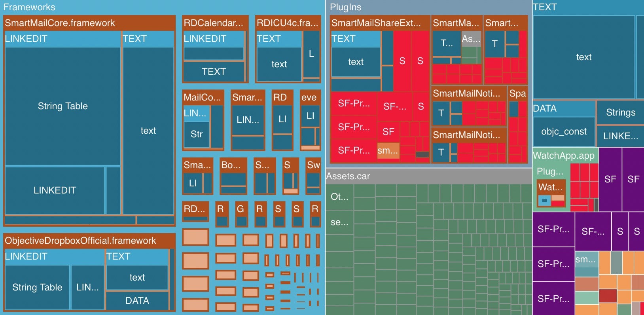Click the Assets.car section header
This screenshot has width=644, height=315.
point(348,176)
